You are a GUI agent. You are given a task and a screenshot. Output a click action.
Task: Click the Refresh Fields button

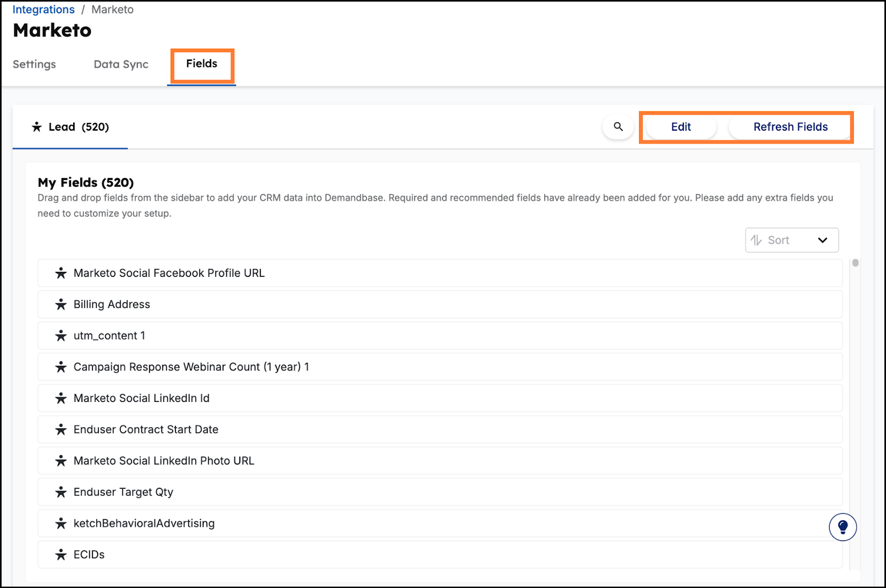790,127
